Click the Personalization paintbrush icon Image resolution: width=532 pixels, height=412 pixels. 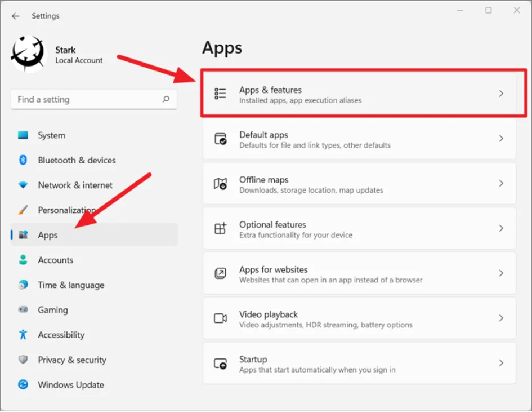point(23,210)
